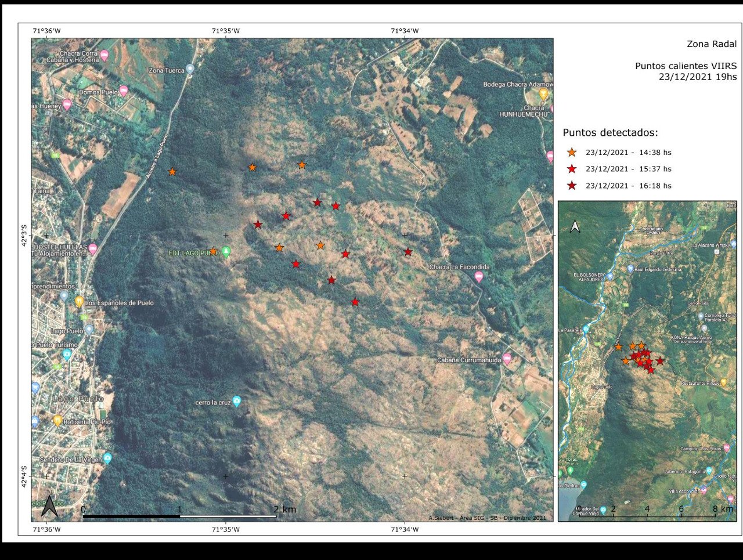743x560 pixels.
Task: Click the north arrow on main map
Action: [x=50, y=506]
